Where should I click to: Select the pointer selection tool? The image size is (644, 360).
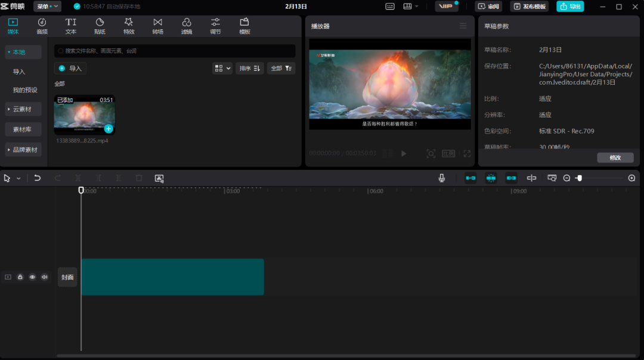tap(7, 178)
